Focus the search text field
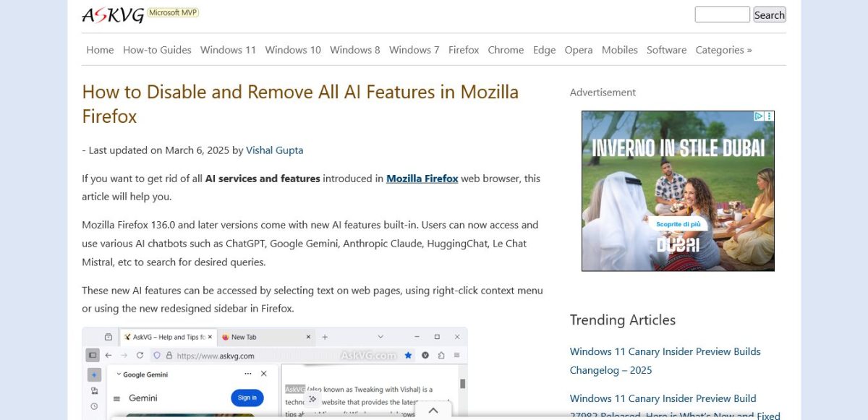Viewport: 868px width, 420px height. pyautogui.click(x=722, y=14)
